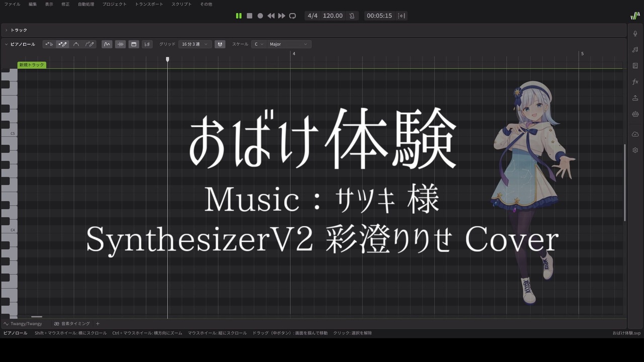644x362 pixels.
Task: Open the 表示 menu
Action: point(49,4)
